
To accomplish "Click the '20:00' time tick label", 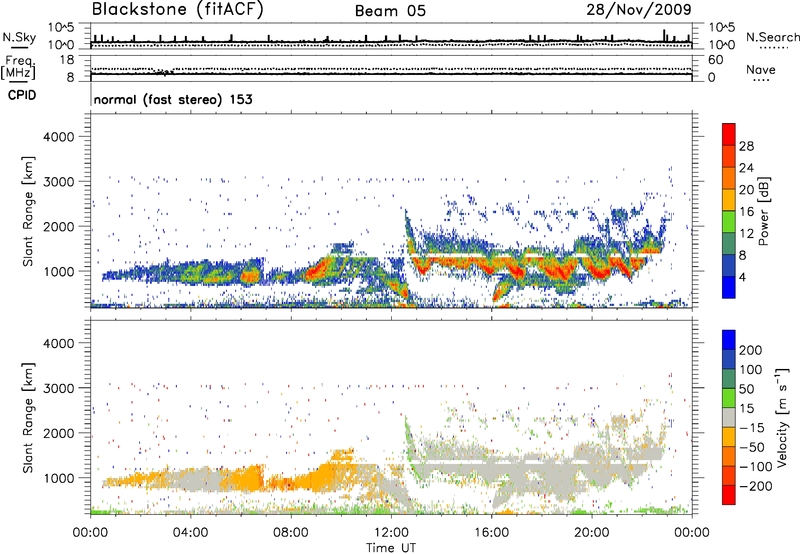I will point(591,533).
